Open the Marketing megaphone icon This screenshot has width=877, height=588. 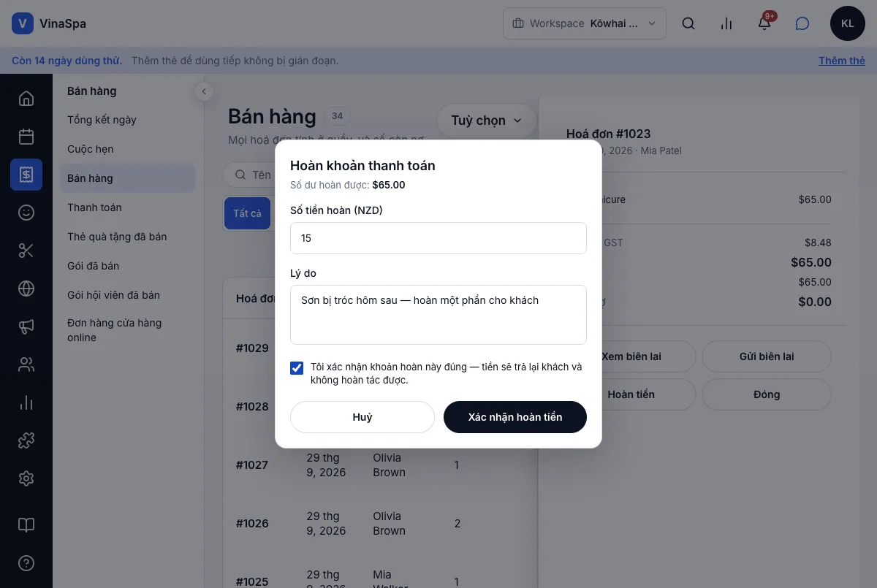coord(26,327)
